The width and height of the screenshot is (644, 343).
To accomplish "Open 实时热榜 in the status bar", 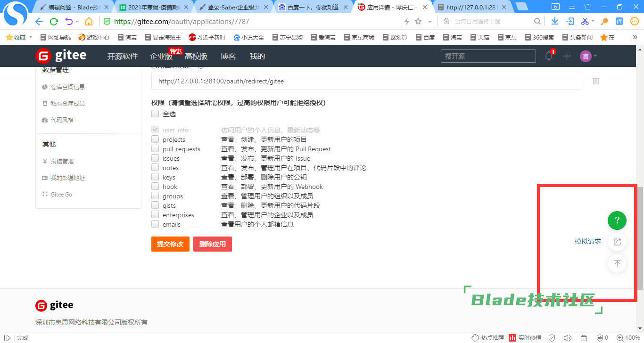I will [x=525, y=338].
